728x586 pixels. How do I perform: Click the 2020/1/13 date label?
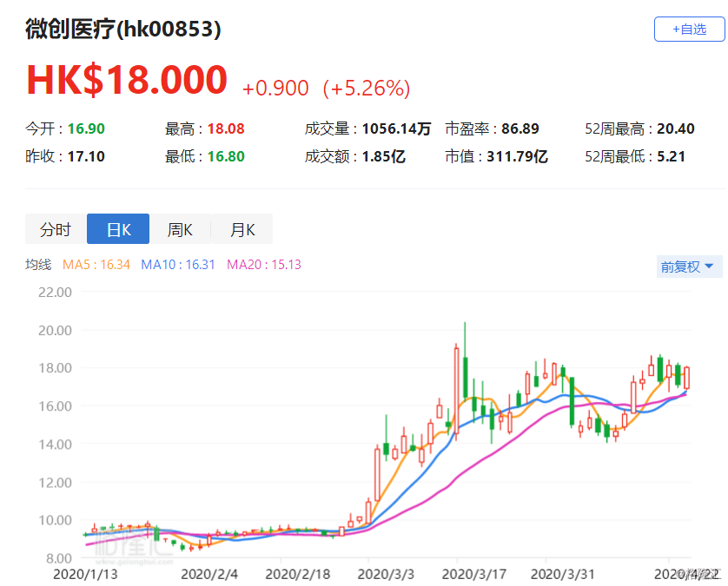[x=85, y=575]
